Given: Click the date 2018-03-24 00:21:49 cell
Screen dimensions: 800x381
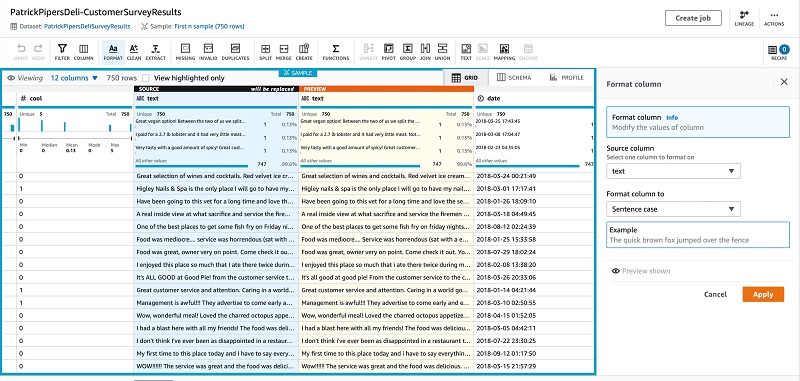Looking at the screenshot, I should click(x=534, y=176).
